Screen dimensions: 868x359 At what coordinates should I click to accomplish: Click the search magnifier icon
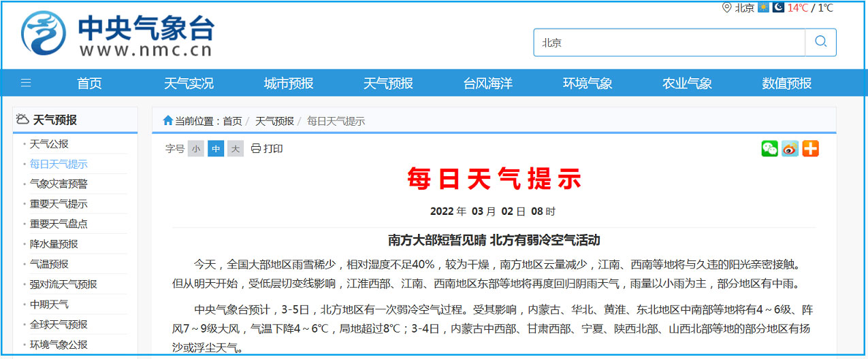(820, 42)
